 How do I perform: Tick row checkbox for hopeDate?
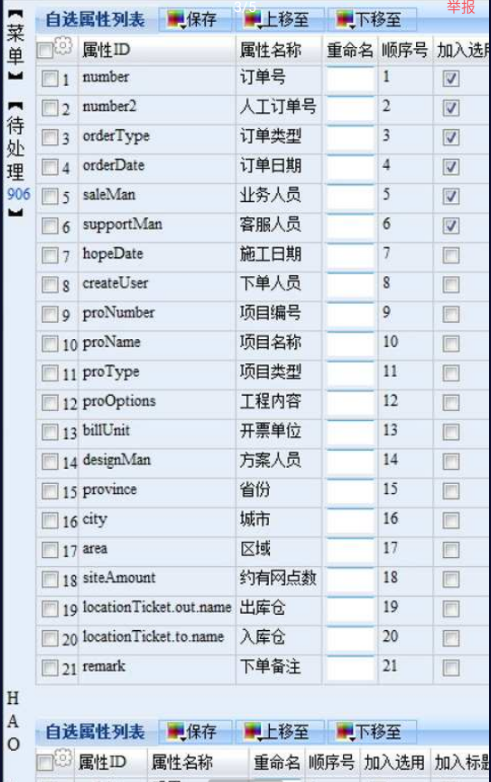tap(50, 256)
